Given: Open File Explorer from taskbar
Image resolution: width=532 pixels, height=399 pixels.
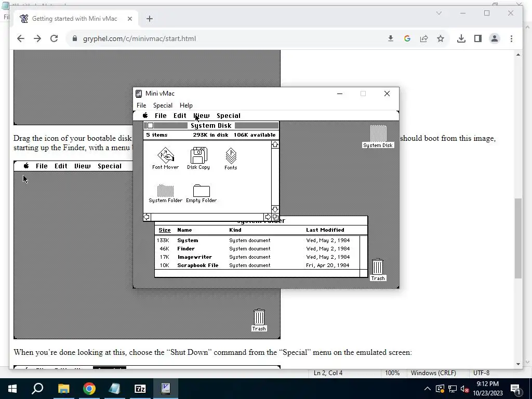Looking at the screenshot, I should pyautogui.click(x=63, y=389).
